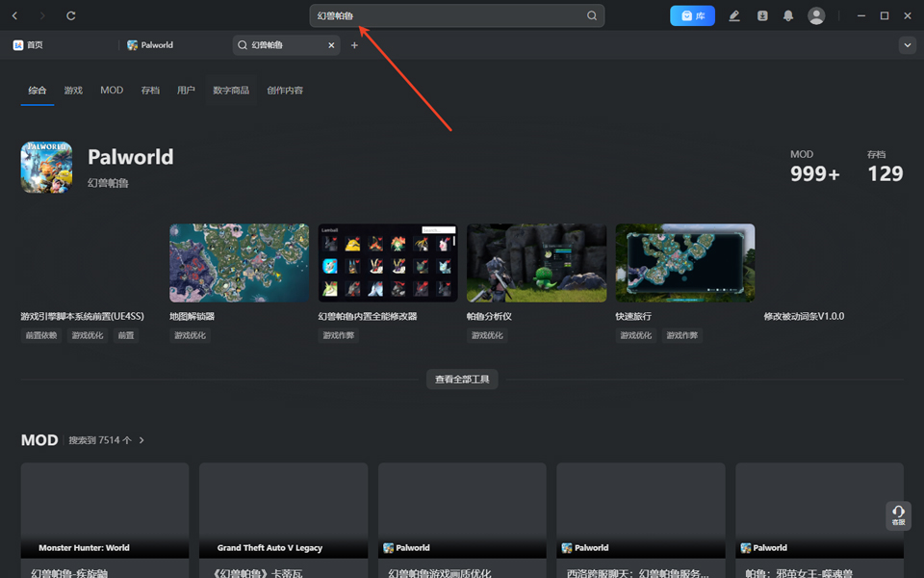
Task: Expand MOD results via the 搜索到 7514 个 arrow
Action: point(141,440)
